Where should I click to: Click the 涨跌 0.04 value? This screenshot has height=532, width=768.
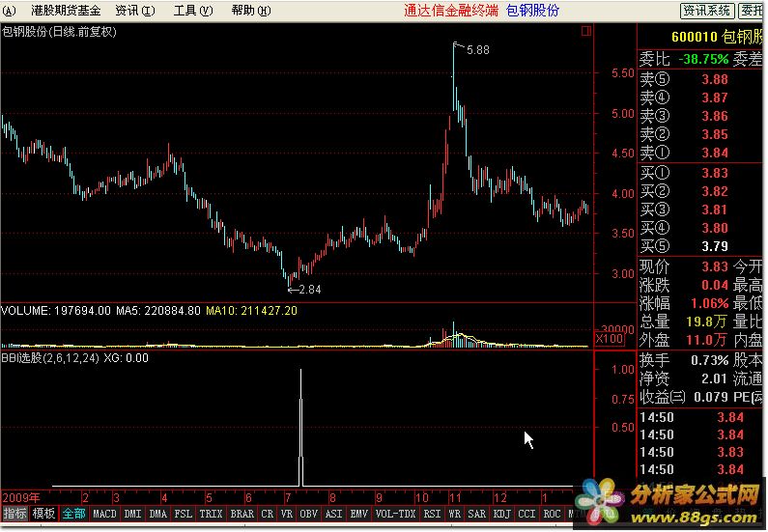[x=715, y=285]
